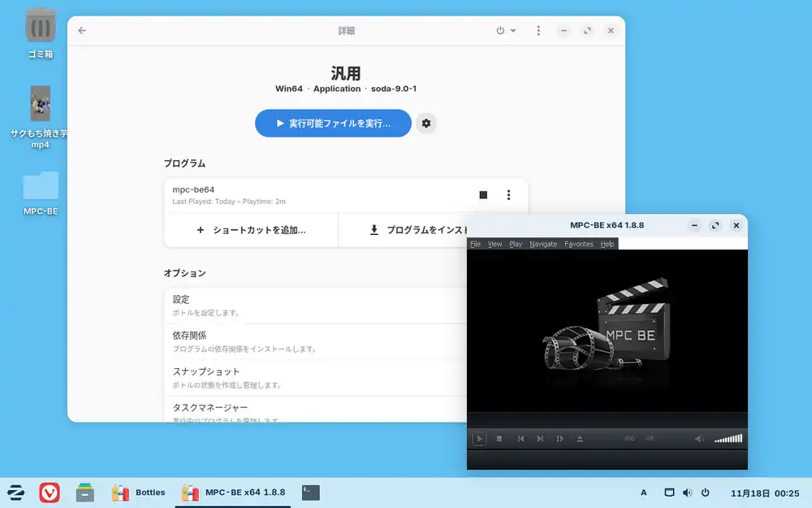Click the ショートカットを追加 button
The width and height of the screenshot is (812, 508).
point(251,230)
